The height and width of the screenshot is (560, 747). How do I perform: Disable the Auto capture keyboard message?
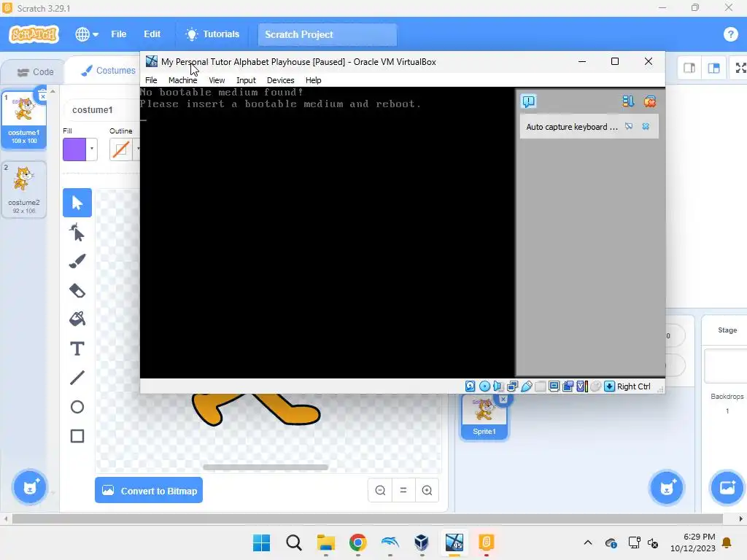tap(629, 126)
